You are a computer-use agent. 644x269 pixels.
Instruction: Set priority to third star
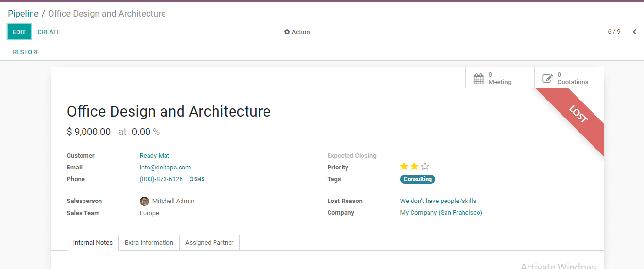[x=425, y=167]
